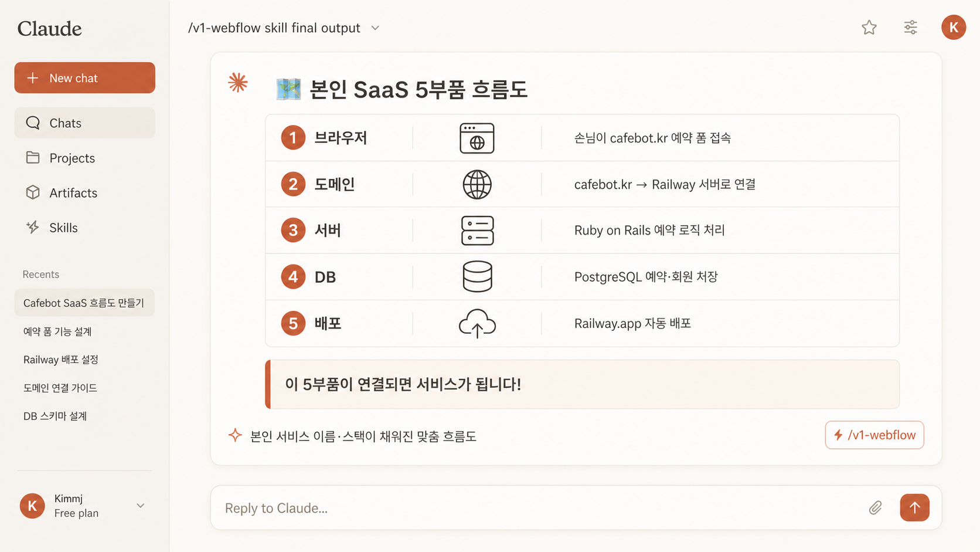Click the number 5 badge for 배포
This screenshot has width=980, height=552.
(293, 323)
